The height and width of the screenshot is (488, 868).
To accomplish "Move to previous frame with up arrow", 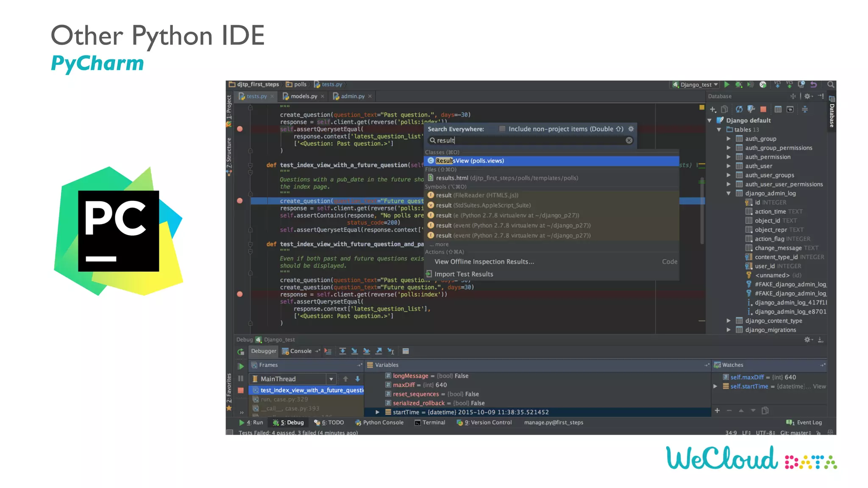I will point(345,379).
